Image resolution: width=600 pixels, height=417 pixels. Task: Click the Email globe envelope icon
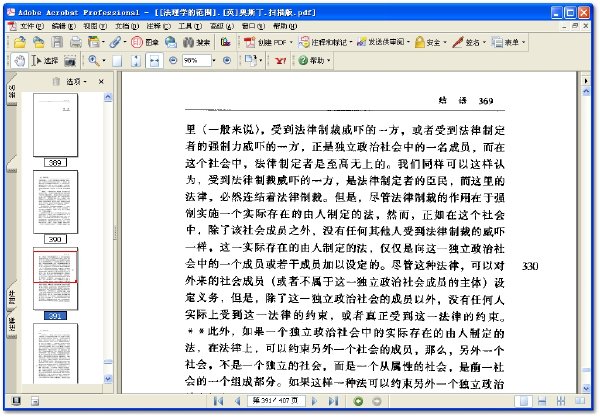[x=171, y=42]
